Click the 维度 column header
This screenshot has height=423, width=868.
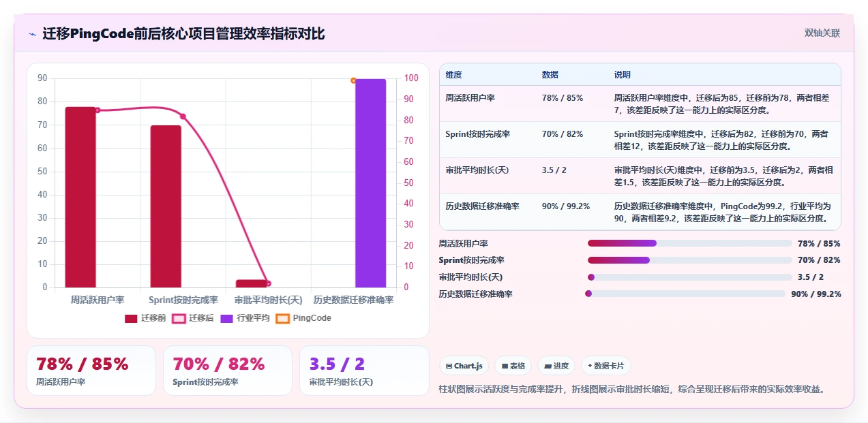453,74
